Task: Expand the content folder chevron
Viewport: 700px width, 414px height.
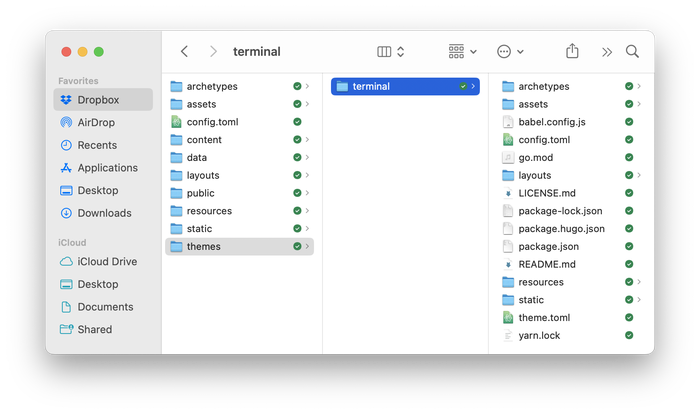Action: coord(307,140)
